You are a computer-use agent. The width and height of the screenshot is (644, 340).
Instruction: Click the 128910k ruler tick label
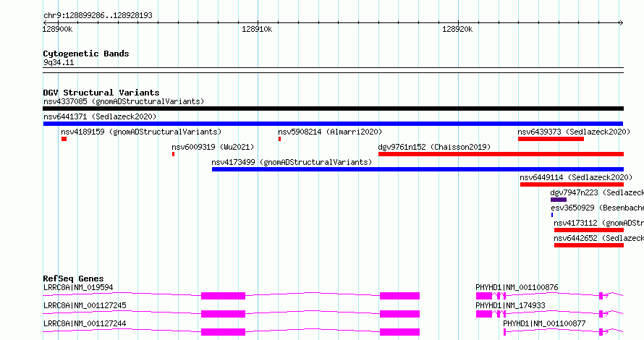[257, 29]
